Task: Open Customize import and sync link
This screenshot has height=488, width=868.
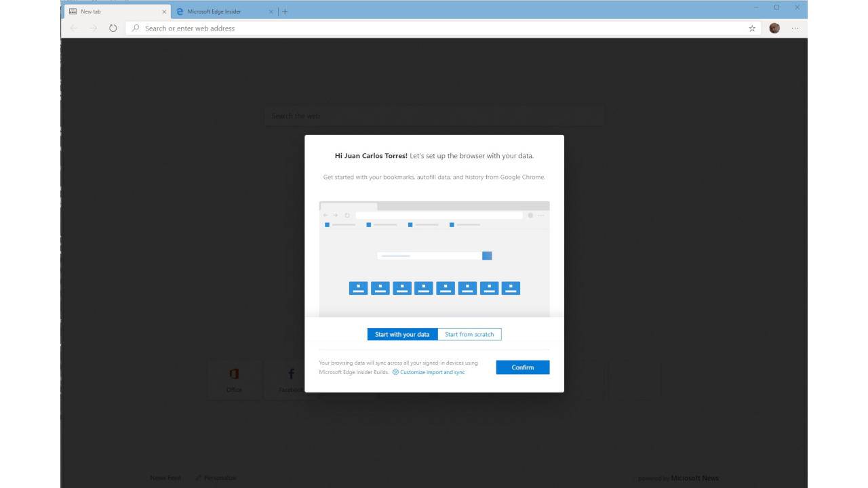Action: [x=432, y=372]
